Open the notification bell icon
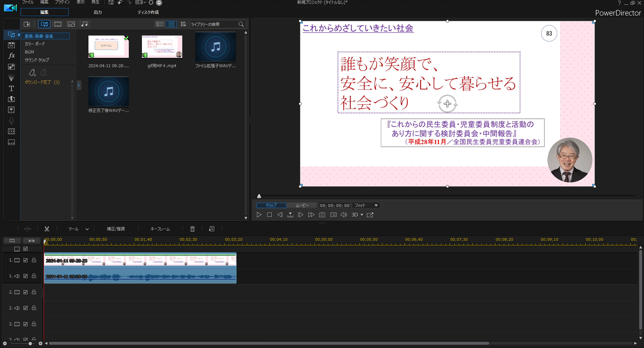Image resolution: width=644 pixels, height=348 pixels. [x=159, y=3]
